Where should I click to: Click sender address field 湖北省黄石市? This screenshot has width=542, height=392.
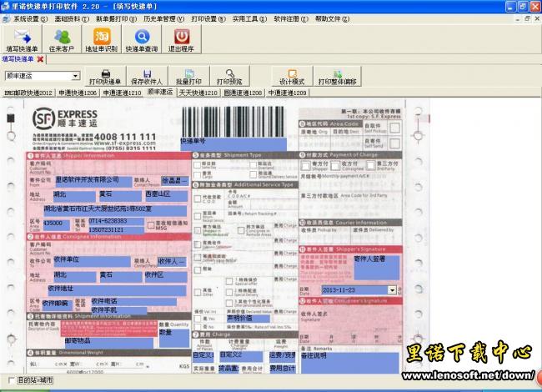[115, 210]
